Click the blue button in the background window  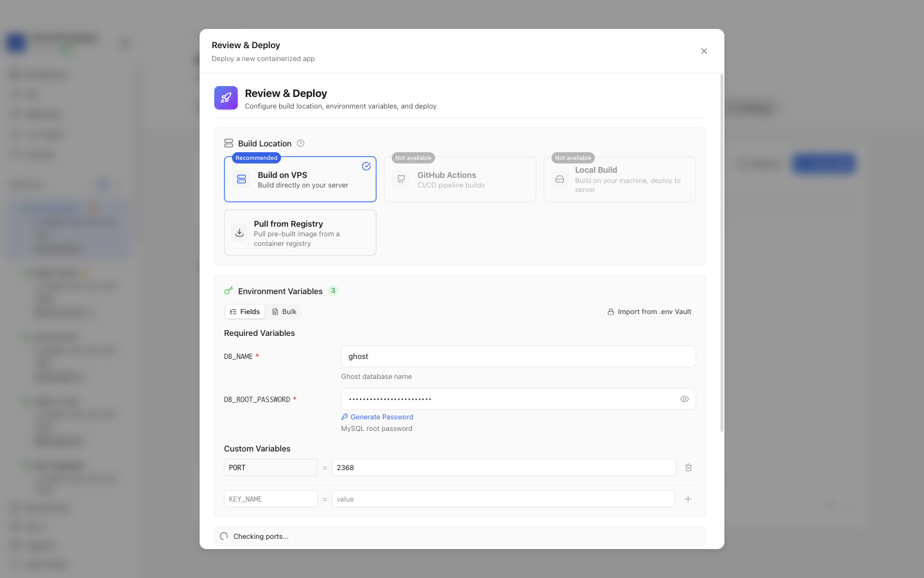point(824,164)
